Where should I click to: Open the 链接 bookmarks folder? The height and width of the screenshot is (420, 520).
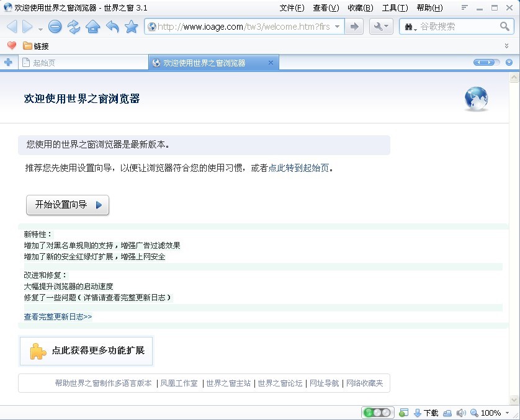(36, 46)
